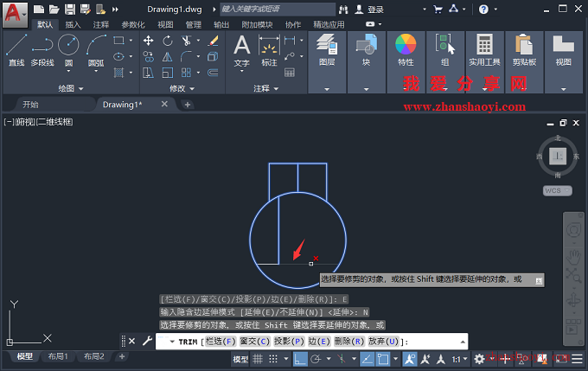Open the annotation scale 1:1 dropdown

tap(460, 360)
